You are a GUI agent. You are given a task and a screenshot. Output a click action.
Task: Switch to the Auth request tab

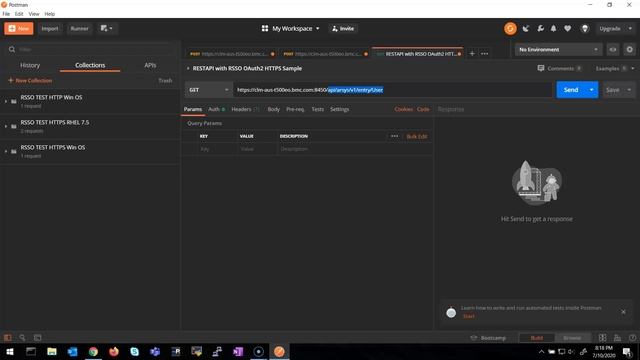(x=216, y=109)
